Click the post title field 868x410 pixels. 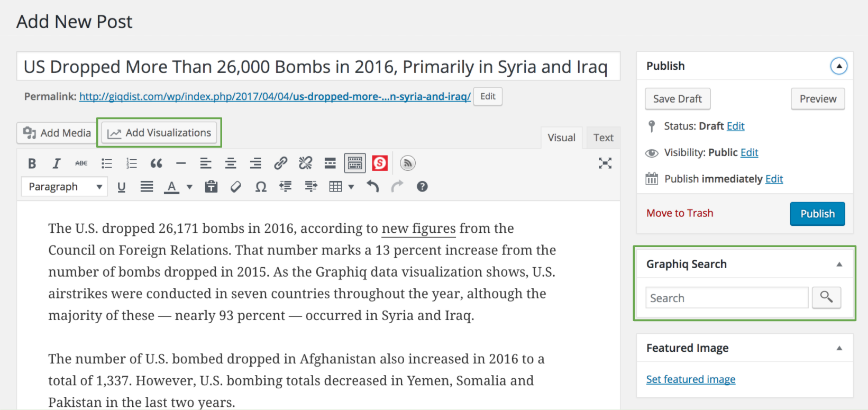coord(318,67)
